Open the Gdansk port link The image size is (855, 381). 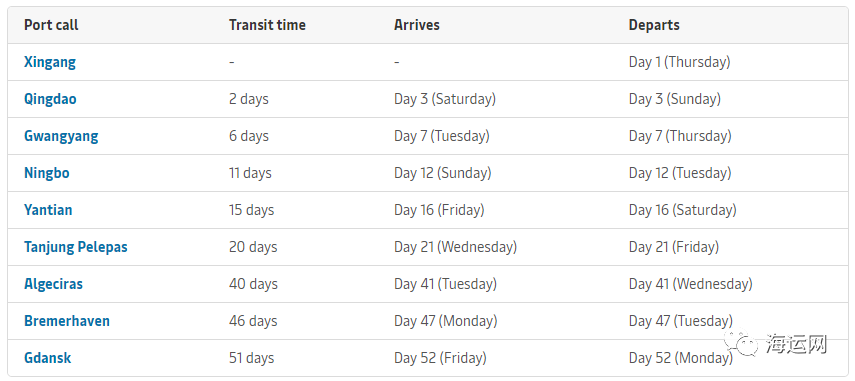tap(47, 358)
